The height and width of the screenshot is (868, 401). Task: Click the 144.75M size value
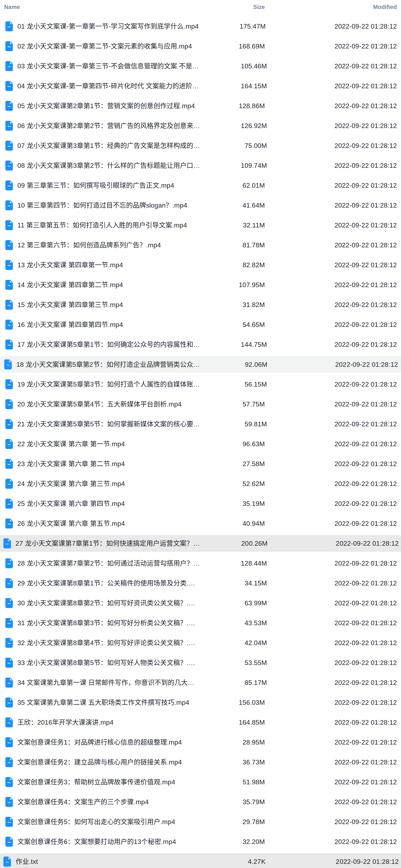[254, 344]
